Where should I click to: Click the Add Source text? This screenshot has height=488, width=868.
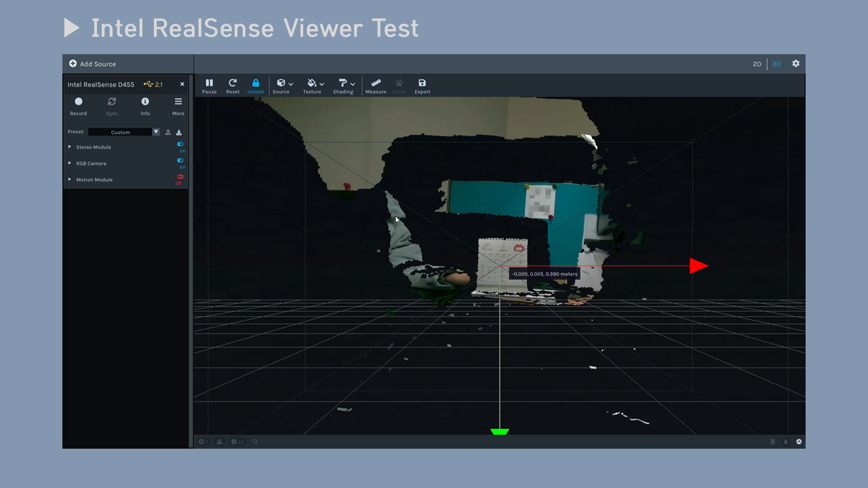(98, 64)
